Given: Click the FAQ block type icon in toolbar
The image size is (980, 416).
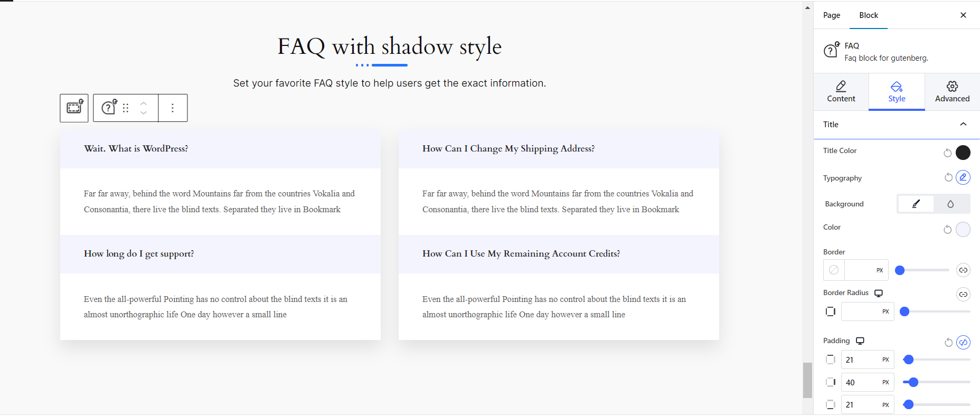Looking at the screenshot, I should click(x=109, y=108).
